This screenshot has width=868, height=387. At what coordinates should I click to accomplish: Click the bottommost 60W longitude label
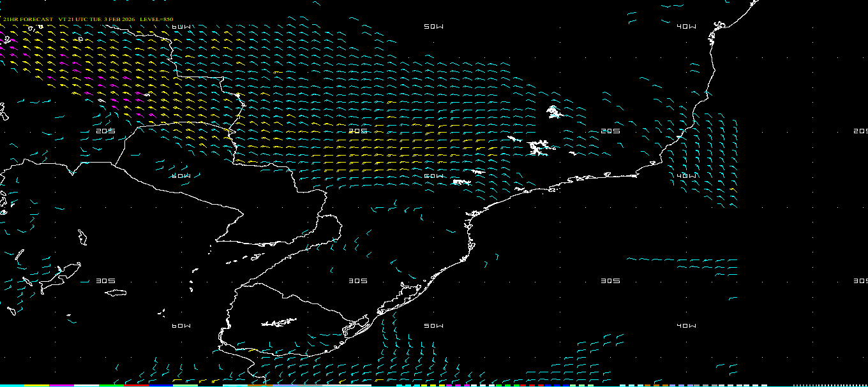181,326
